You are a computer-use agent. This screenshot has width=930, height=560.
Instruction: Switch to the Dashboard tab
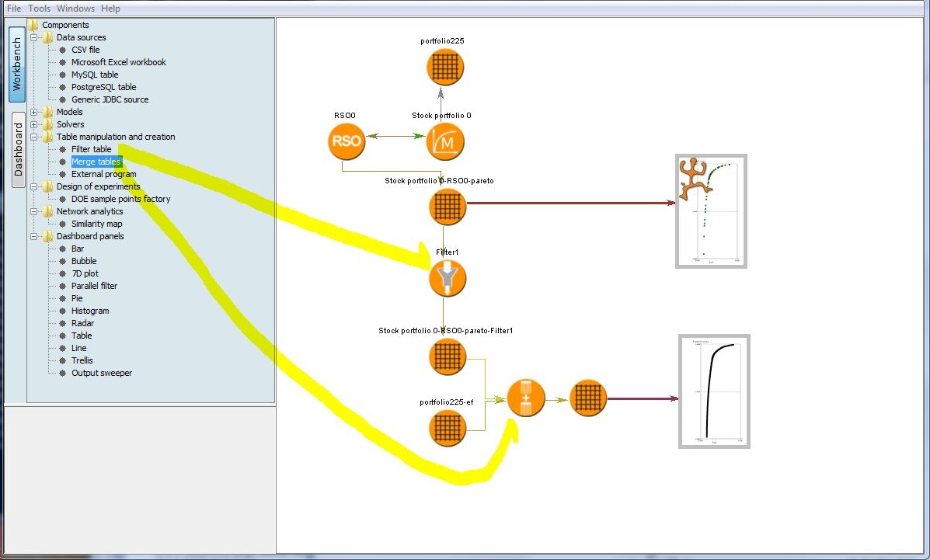(18, 149)
